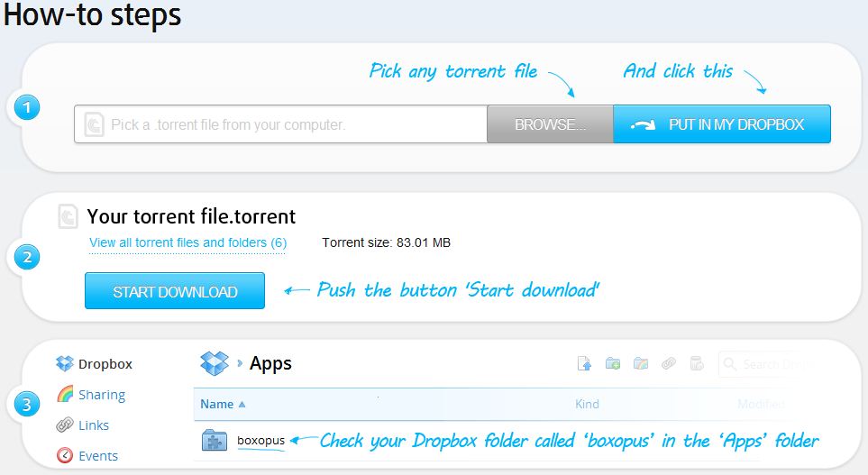The image size is (868, 475).
Task: Click the Your torrent file.torrent title
Action: [191, 216]
